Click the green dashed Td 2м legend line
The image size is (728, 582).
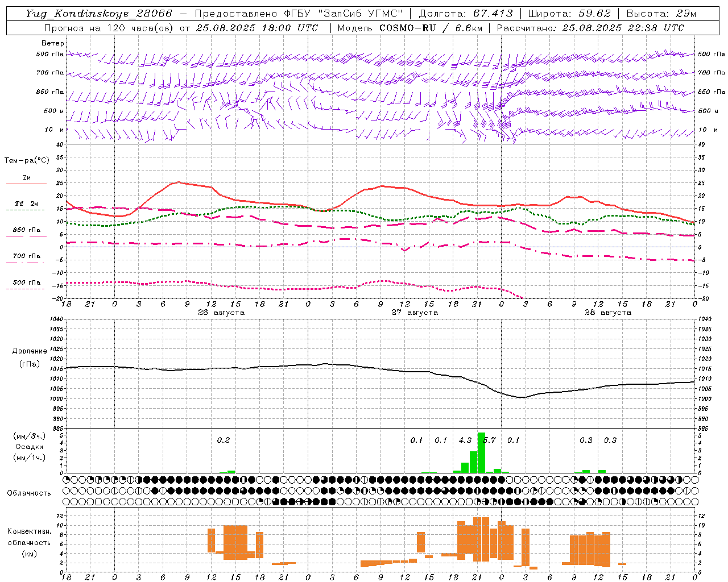tap(26, 210)
